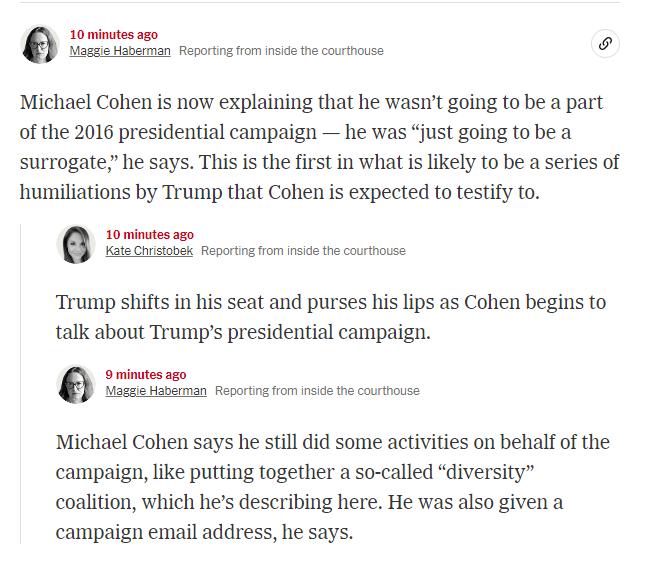Copy link to Maggie Haberman's first post
The height and width of the screenshot is (563, 655).
[x=605, y=43]
